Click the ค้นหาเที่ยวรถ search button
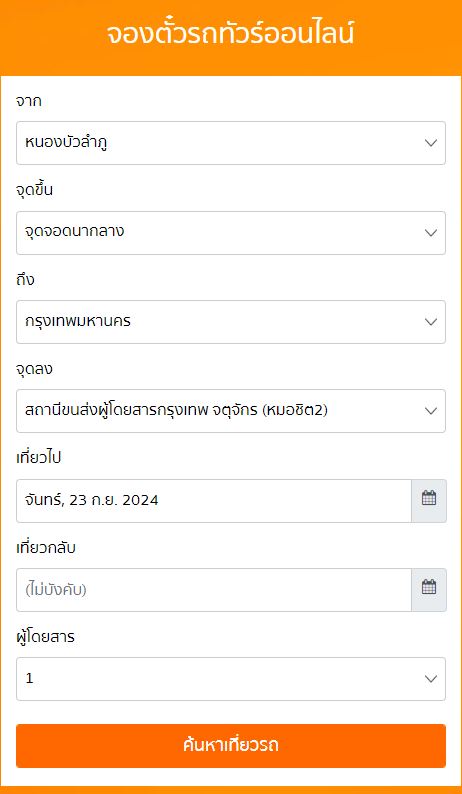This screenshot has height=794, width=462. (x=231, y=746)
